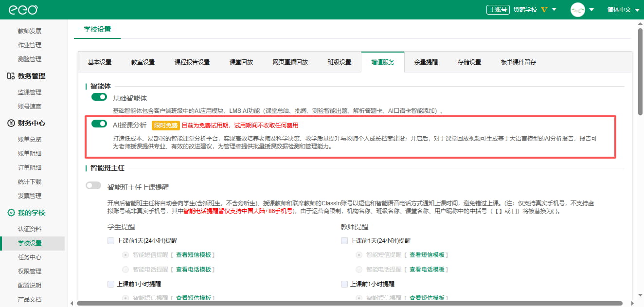Click the 我的学校 checkmark icon
The image size is (644, 307).
coord(11,213)
